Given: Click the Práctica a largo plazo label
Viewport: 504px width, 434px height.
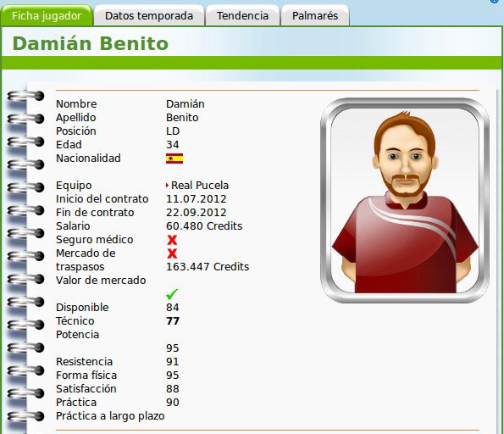Looking at the screenshot, I should (x=110, y=416).
